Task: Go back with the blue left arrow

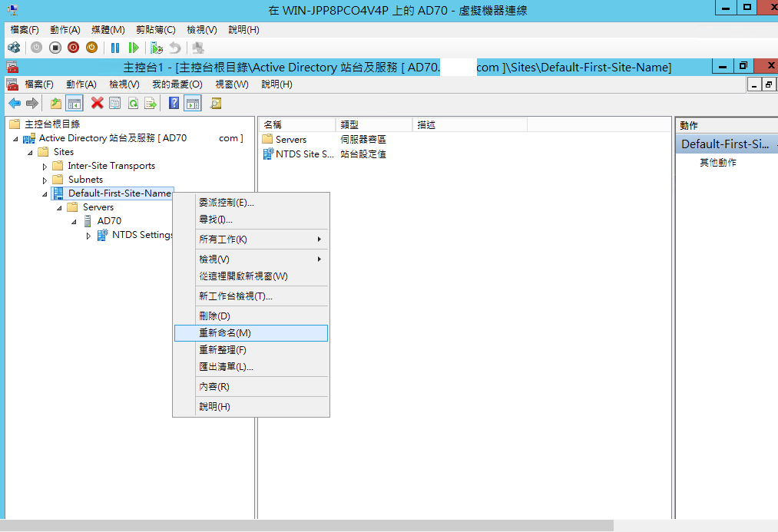Action: coord(15,103)
